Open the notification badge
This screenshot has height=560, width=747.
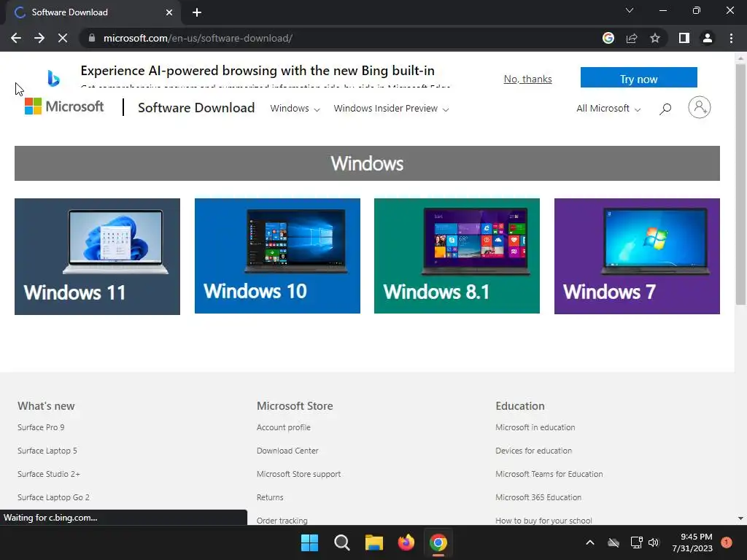[x=727, y=542]
